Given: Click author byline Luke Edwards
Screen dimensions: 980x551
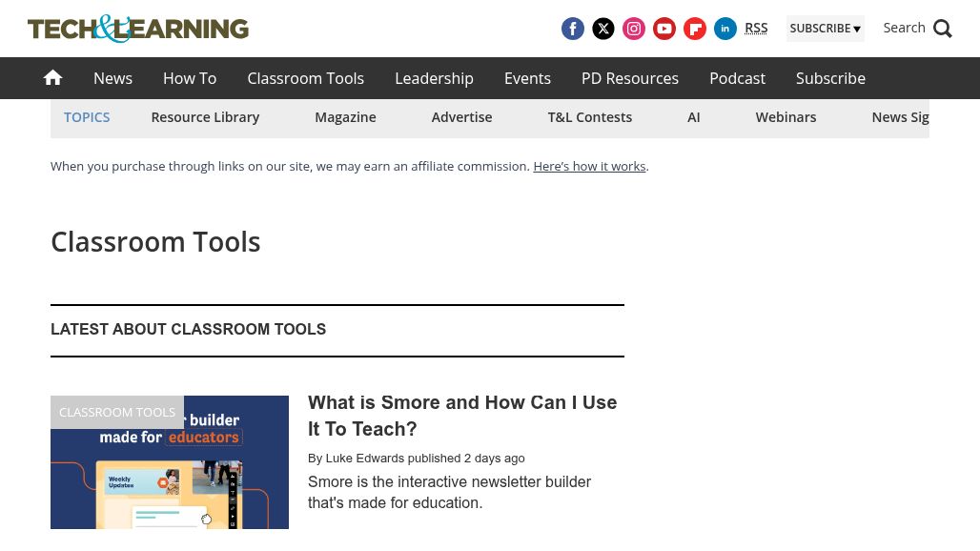Looking at the screenshot, I should [365, 458].
